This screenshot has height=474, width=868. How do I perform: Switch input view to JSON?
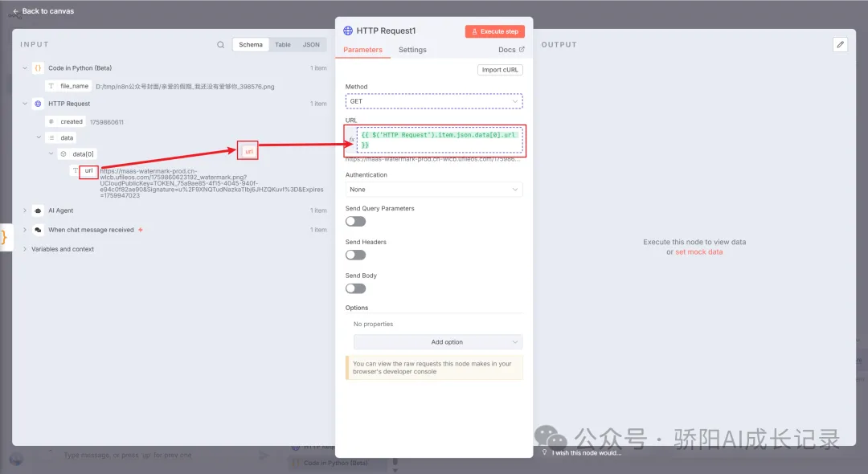pos(311,45)
